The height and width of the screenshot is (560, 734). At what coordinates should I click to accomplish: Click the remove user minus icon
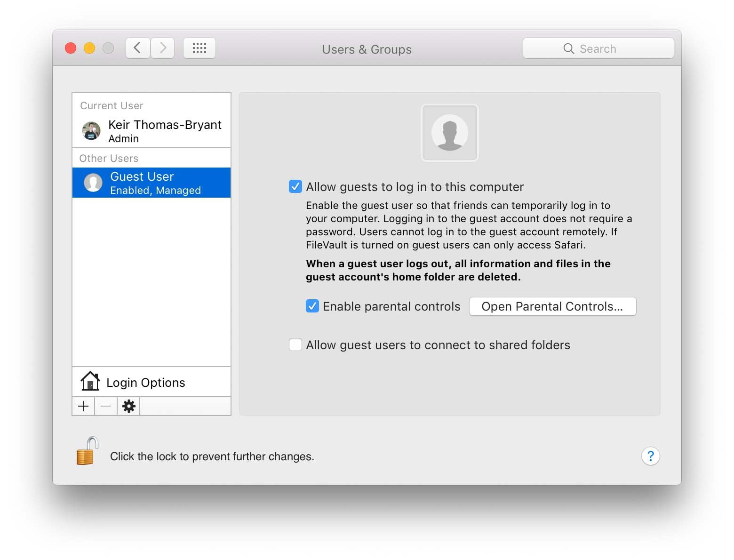pyautogui.click(x=105, y=406)
